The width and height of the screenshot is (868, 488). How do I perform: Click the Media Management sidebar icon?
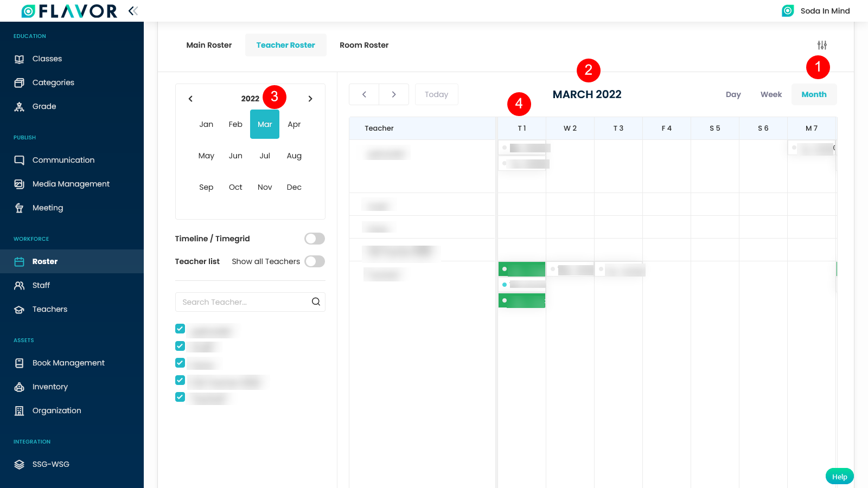pos(19,183)
